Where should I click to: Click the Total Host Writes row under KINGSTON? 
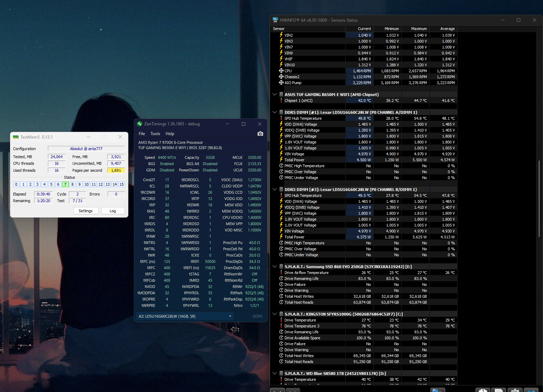coord(364,356)
